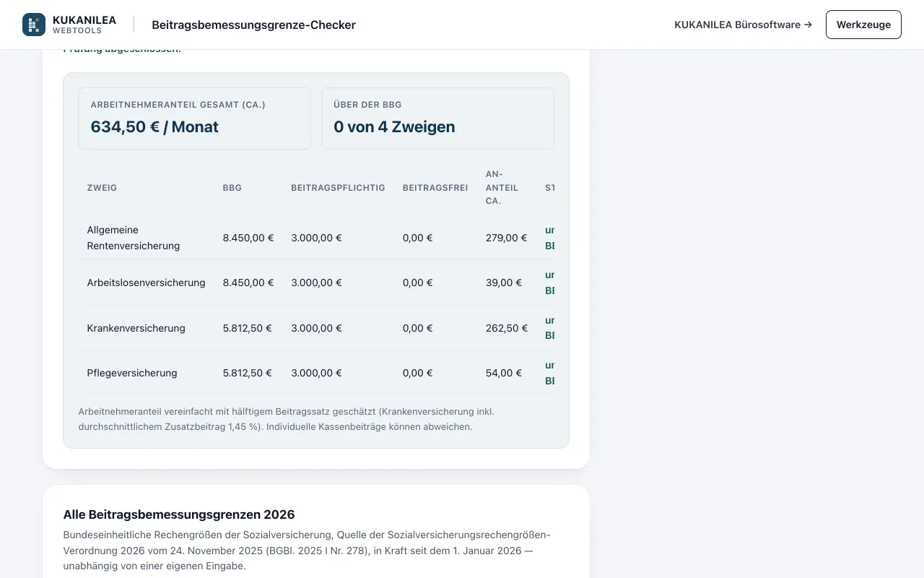Click BBG 8.450,00 € in Rentenversicherung row
The height and width of the screenshot is (578, 924).
coord(248,238)
